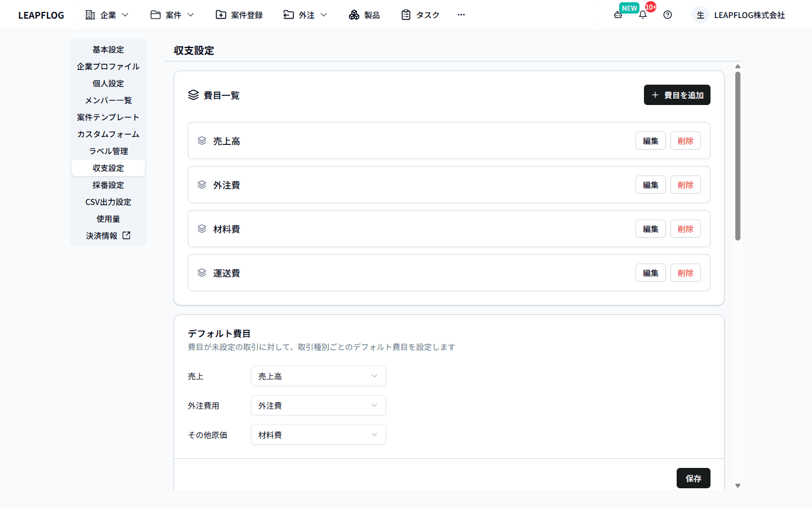Open 個人設定 in the sidebar

[x=108, y=84]
